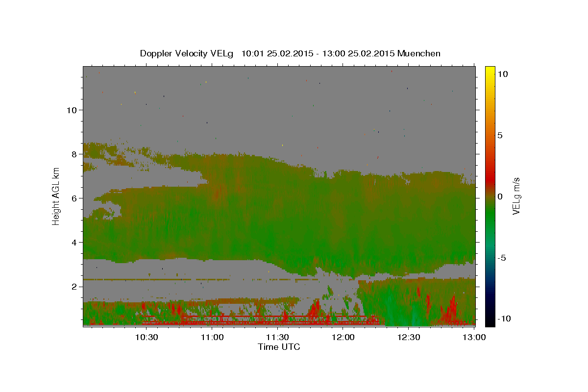Click the 'VELg m/s' colorbar label
Viewport: 588px width, 392px height.
[516, 196]
